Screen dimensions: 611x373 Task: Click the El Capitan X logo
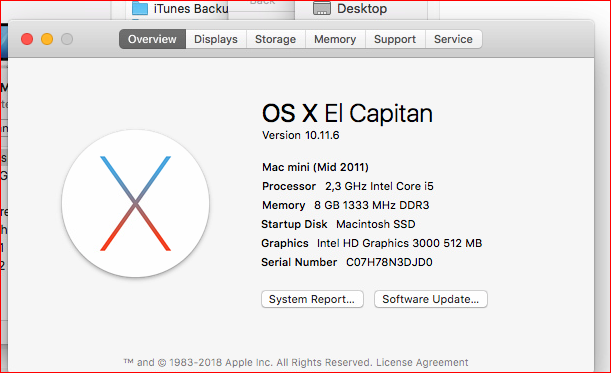click(136, 203)
